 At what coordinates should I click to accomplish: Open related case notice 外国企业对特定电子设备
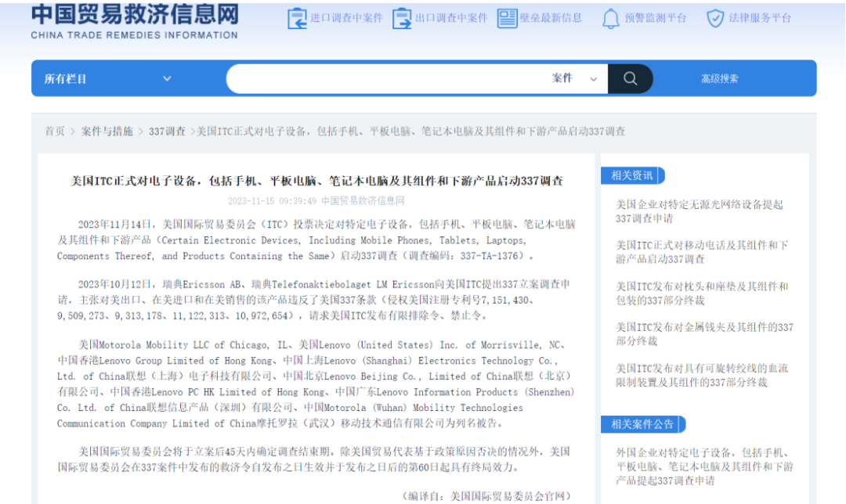pyautogui.click(x=705, y=466)
